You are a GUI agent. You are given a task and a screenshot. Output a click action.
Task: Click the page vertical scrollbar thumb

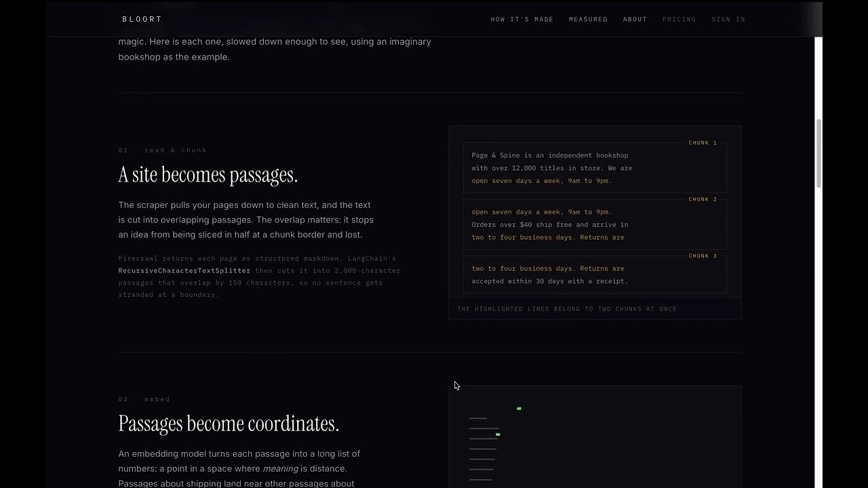coord(818,153)
